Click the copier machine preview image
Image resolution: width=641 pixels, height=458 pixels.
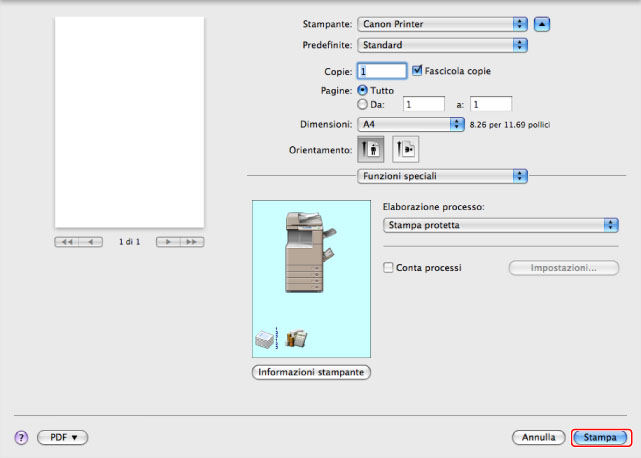pos(305,251)
